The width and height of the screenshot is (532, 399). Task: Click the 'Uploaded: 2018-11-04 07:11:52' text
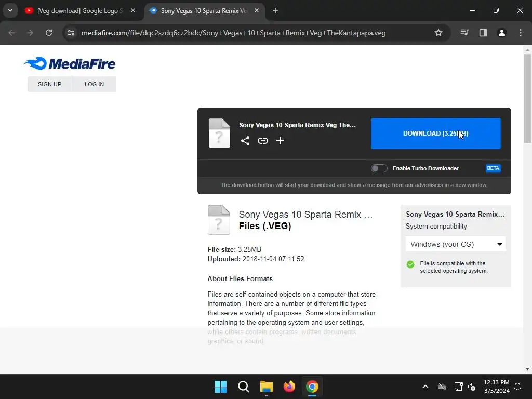[256, 259]
